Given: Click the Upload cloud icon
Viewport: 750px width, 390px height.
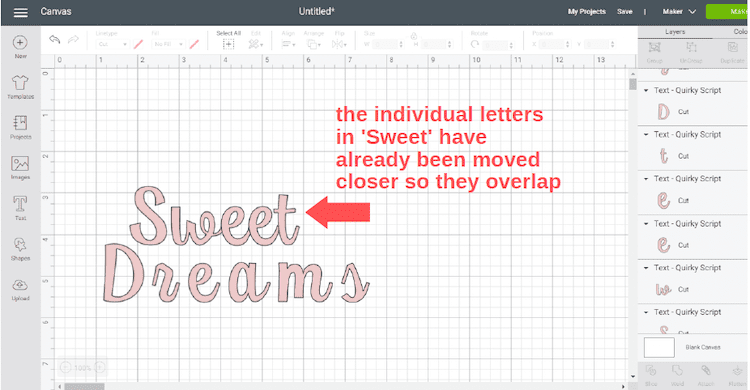Looking at the screenshot, I should pos(20,285).
